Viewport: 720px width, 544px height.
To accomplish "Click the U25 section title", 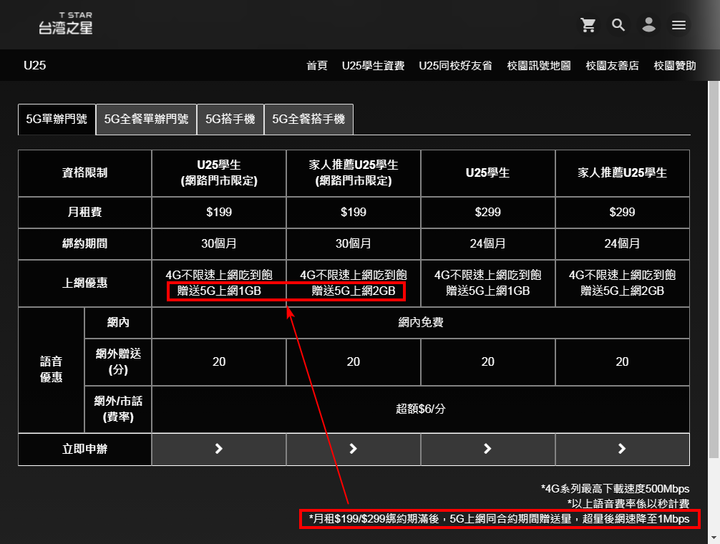I will (x=34, y=65).
